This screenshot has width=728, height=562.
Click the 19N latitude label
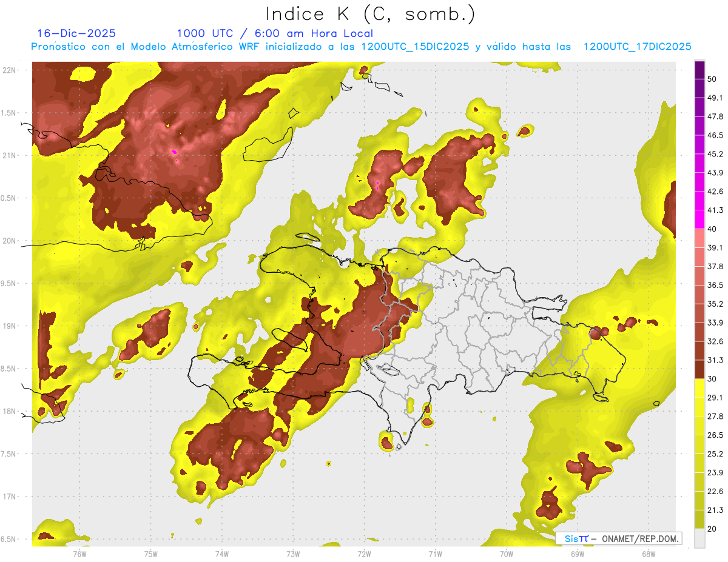click(9, 326)
